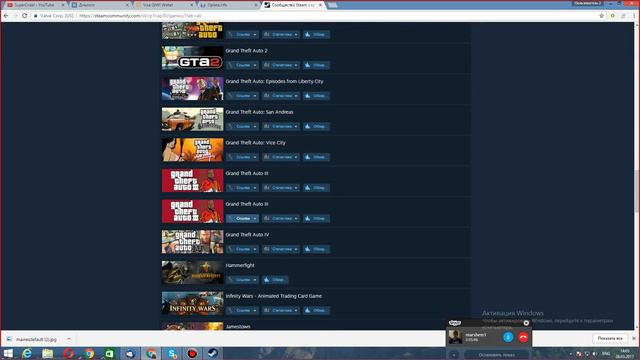Screen dimensions: 640x360
Task: Open the red recorder taskbar icon
Action: [x=192, y=353]
